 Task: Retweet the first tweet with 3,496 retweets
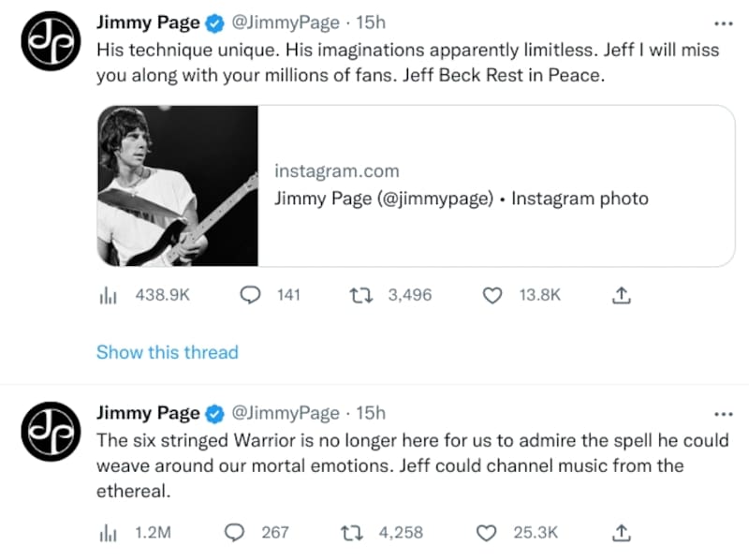coord(359,295)
